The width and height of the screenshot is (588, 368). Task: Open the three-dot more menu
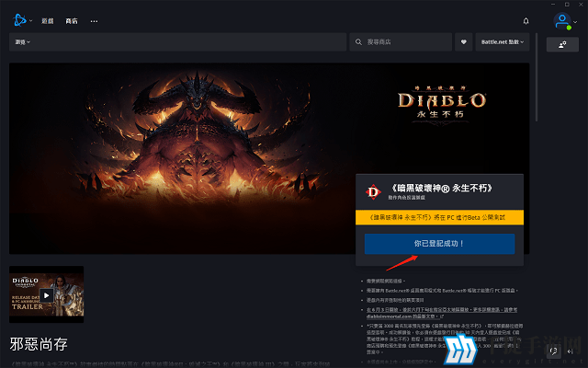(x=94, y=21)
